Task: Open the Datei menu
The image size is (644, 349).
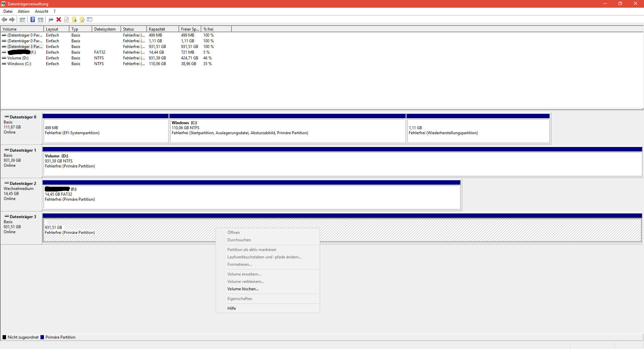Action: click(8, 11)
